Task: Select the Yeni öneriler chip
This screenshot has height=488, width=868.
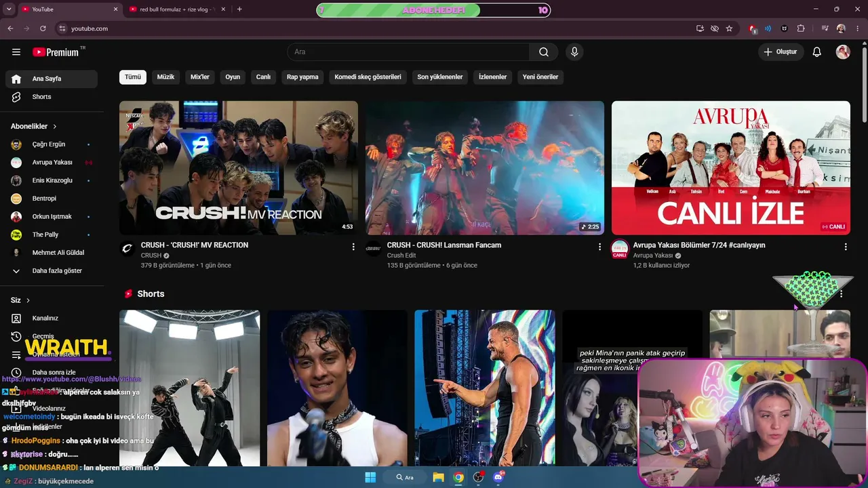Action: click(x=540, y=77)
